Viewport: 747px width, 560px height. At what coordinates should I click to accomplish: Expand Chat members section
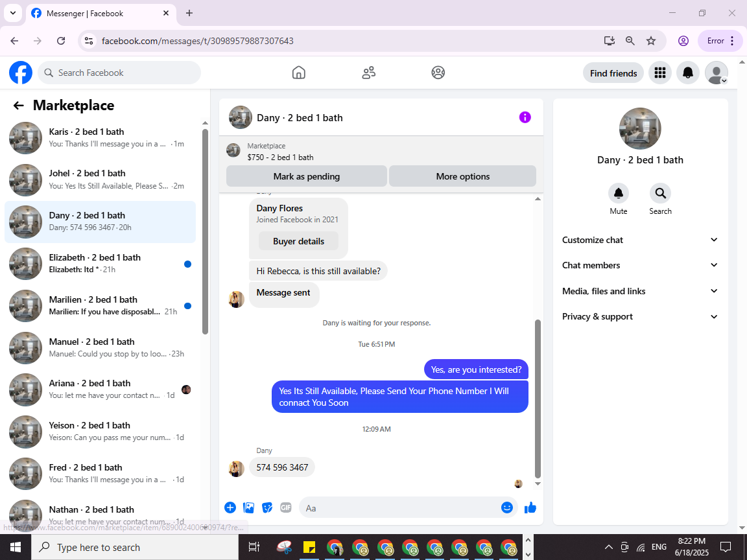(640, 265)
